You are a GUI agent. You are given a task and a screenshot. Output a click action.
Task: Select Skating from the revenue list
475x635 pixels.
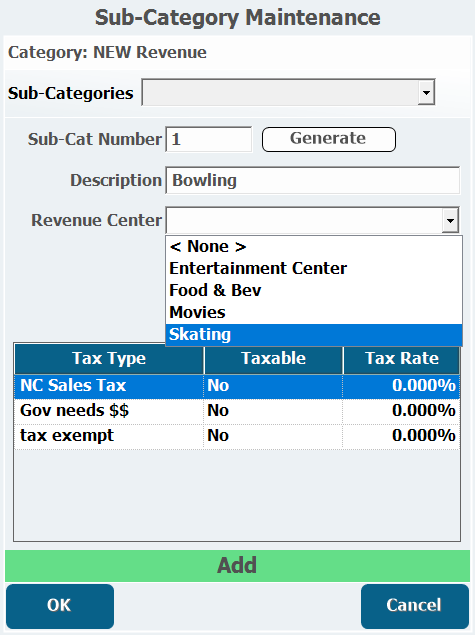click(x=314, y=335)
